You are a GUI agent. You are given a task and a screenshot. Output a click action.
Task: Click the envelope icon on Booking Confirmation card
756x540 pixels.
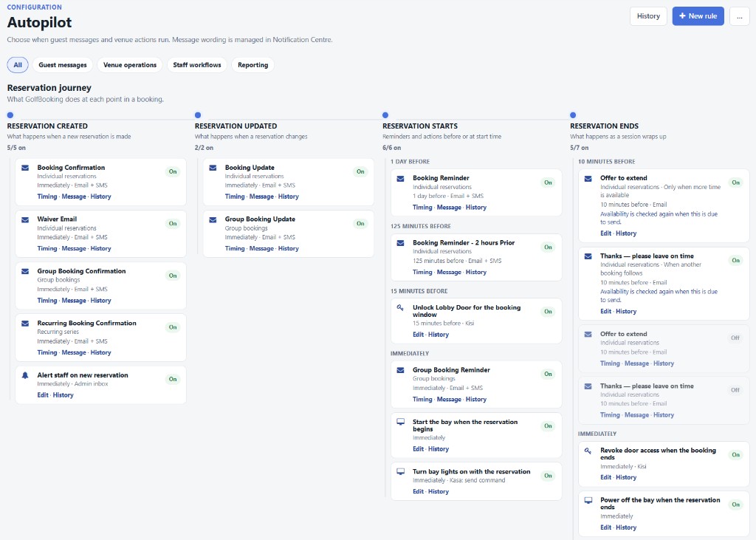pos(25,168)
